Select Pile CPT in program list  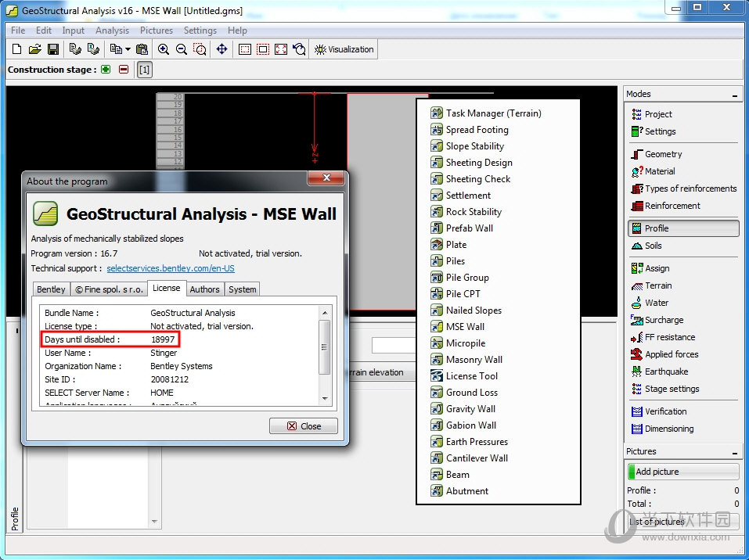click(x=456, y=294)
